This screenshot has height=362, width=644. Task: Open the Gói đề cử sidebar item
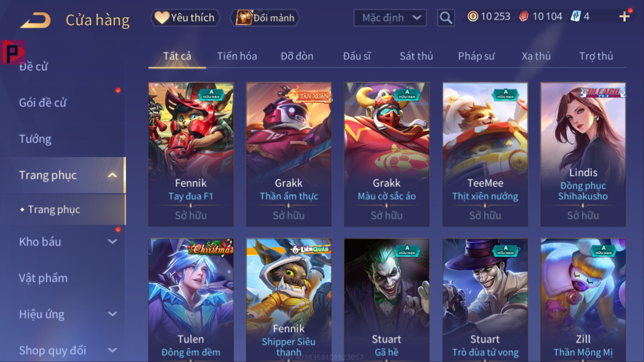(42, 103)
